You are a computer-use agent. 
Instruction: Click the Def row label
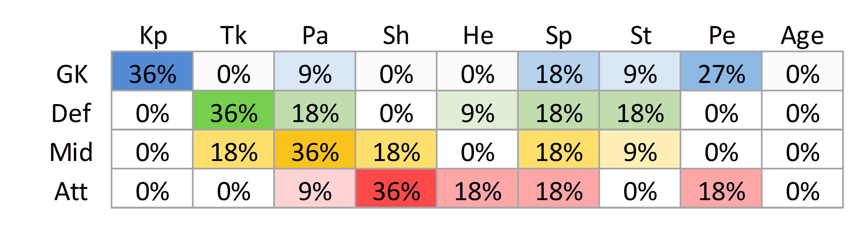71,113
